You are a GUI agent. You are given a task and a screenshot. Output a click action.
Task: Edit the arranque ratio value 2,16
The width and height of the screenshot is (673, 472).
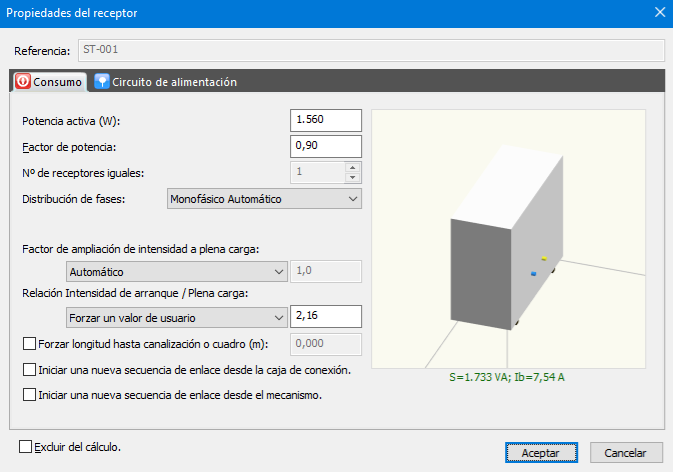coord(326,317)
